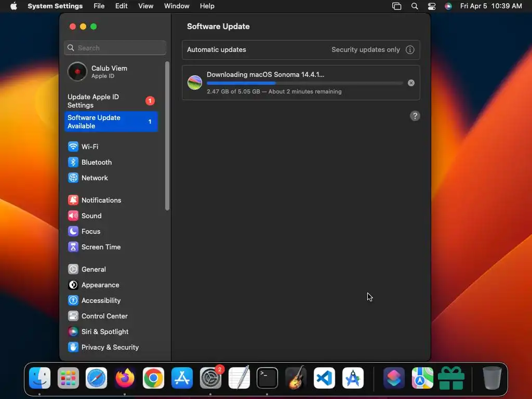Open TextEdit from the Dock
Viewport: 532px width, 399px height.
pyautogui.click(x=239, y=378)
